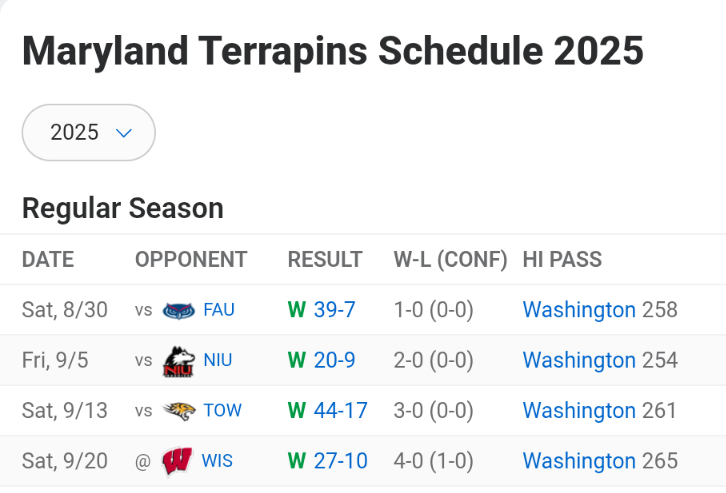The width and height of the screenshot is (726, 493).
Task: View the 39-7 game result
Action: (x=334, y=310)
